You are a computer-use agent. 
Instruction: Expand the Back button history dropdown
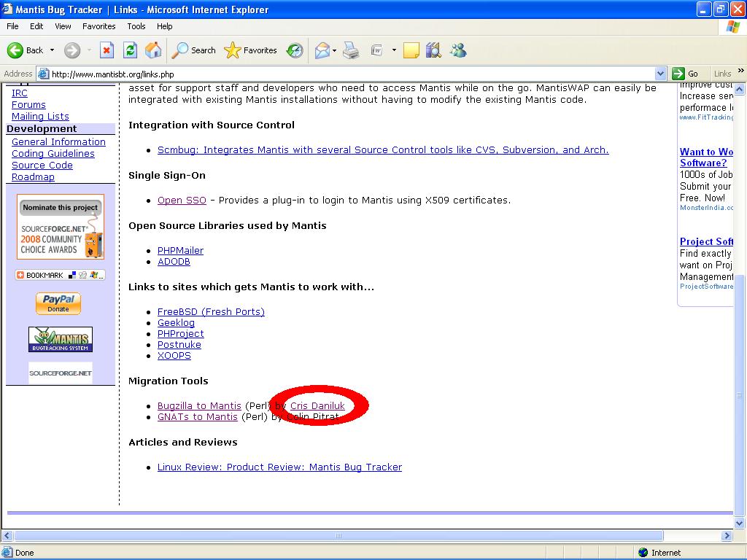click(52, 50)
